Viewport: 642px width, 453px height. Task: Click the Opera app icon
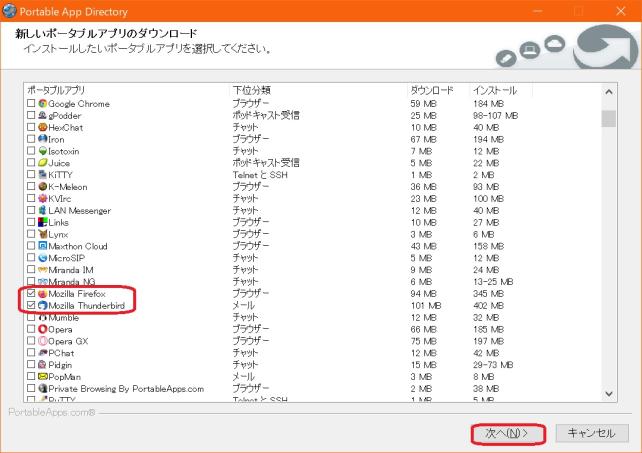(43, 329)
